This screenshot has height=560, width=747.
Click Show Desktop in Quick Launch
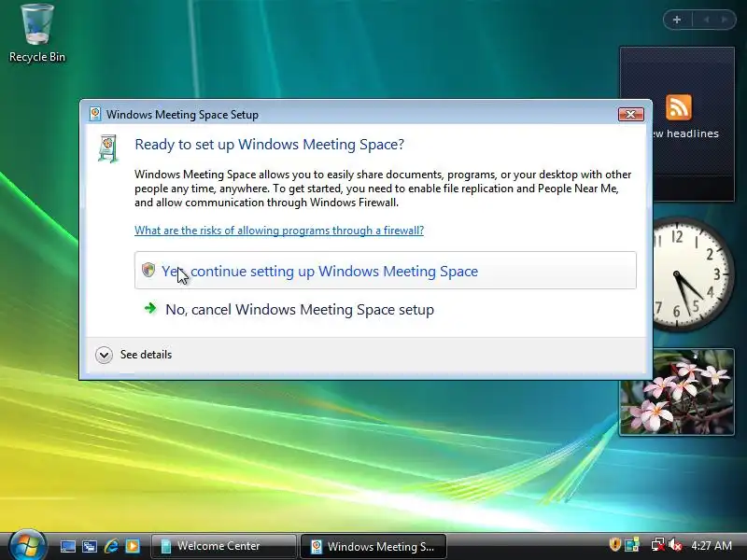[x=67, y=546]
